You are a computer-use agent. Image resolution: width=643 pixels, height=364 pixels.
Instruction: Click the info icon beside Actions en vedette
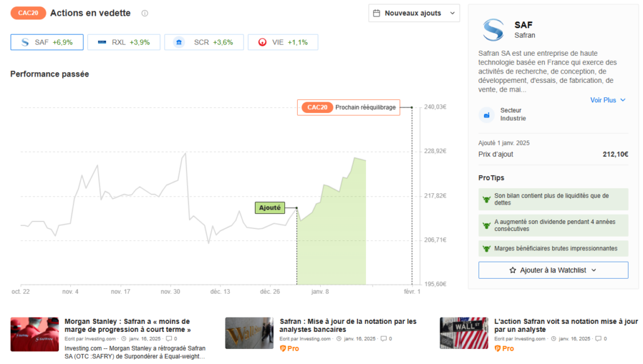pos(145,13)
